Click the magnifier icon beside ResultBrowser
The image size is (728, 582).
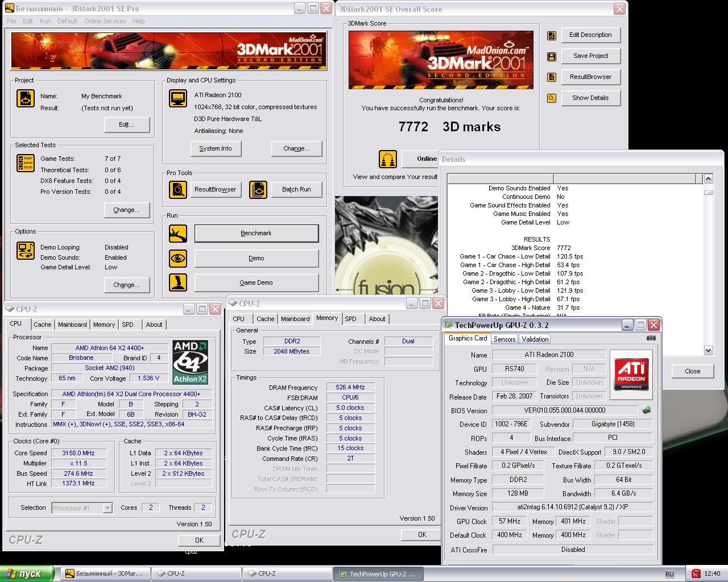point(178,189)
